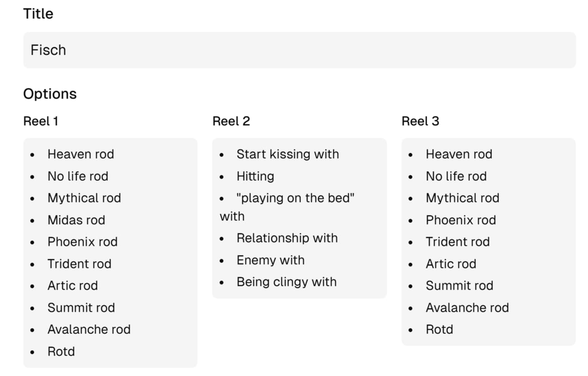Click 'Midas rod' in Reel 1 list
The height and width of the screenshot is (376, 588).
pyautogui.click(x=76, y=220)
